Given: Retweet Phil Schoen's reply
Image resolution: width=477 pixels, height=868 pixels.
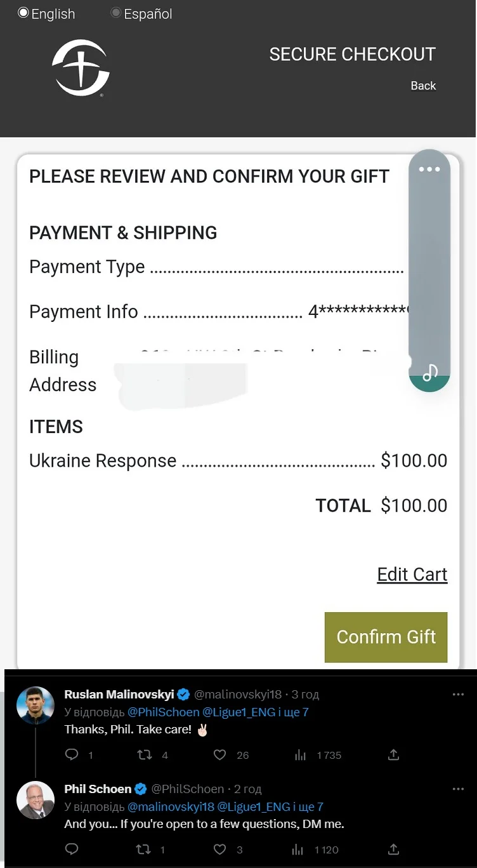Looking at the screenshot, I should 145,849.
